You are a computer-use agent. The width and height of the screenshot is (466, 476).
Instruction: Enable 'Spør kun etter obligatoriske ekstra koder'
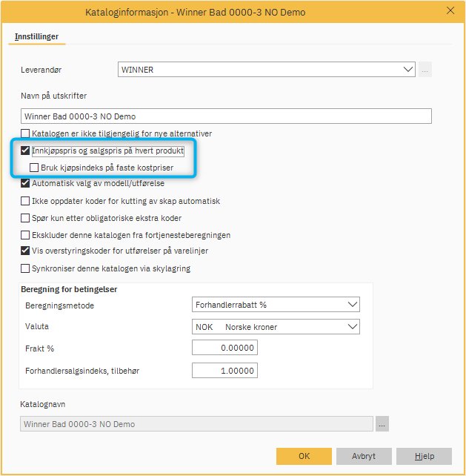click(26, 218)
